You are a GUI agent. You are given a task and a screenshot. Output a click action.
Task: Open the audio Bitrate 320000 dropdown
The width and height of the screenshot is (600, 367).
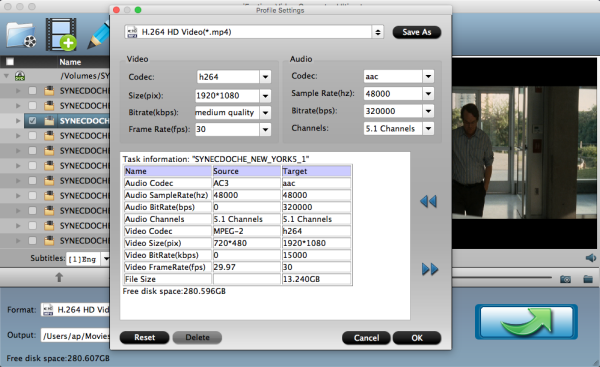click(428, 111)
